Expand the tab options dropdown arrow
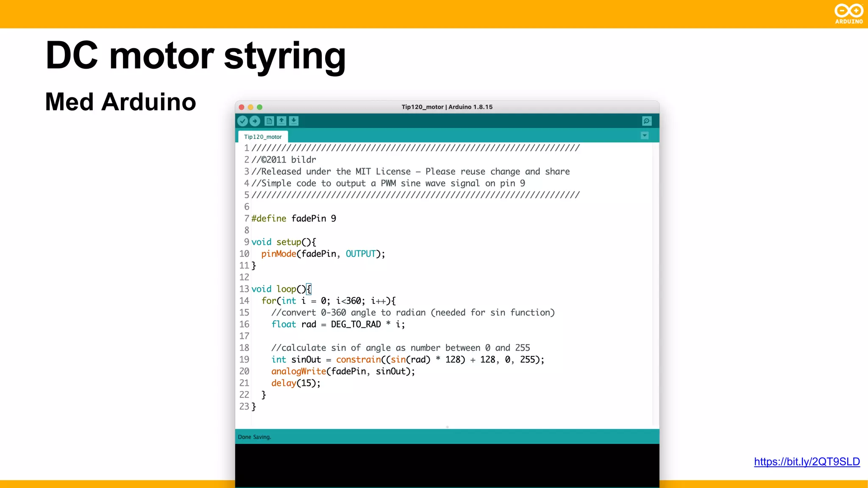 pos(645,136)
